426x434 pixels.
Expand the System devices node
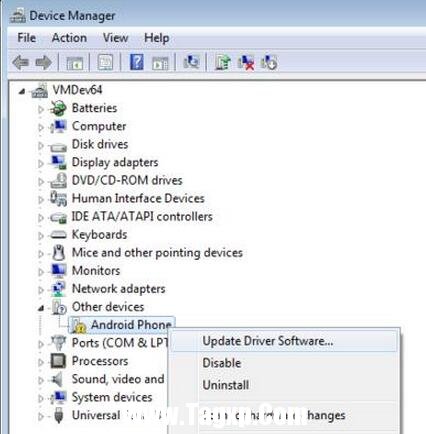point(41,398)
